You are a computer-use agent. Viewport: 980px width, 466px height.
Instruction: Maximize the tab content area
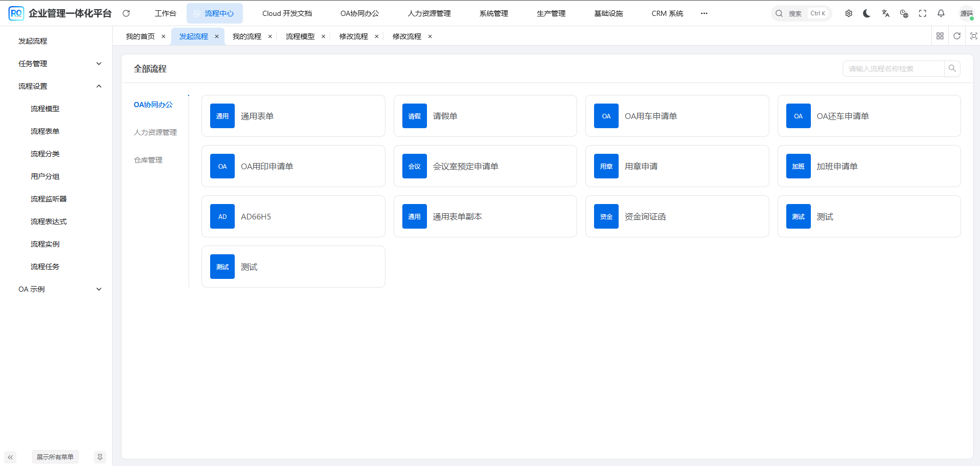pos(974,36)
